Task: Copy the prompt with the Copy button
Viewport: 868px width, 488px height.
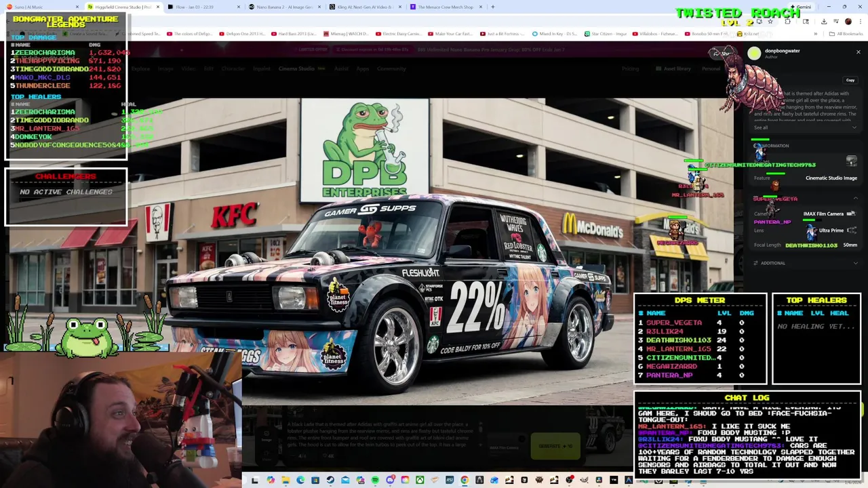Action: click(x=850, y=80)
